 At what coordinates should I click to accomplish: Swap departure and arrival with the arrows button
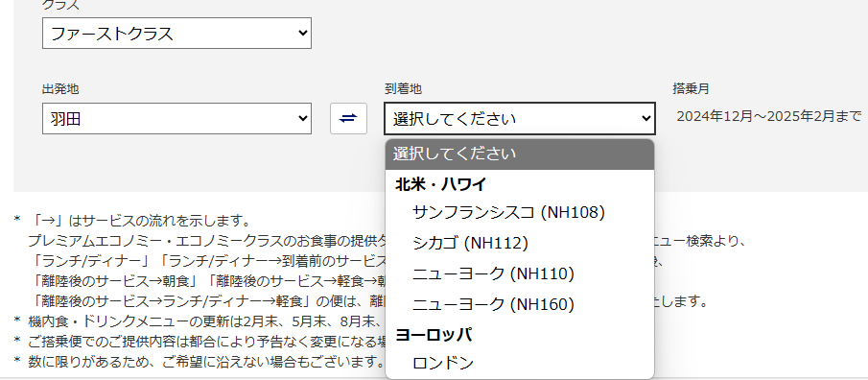coord(348,119)
